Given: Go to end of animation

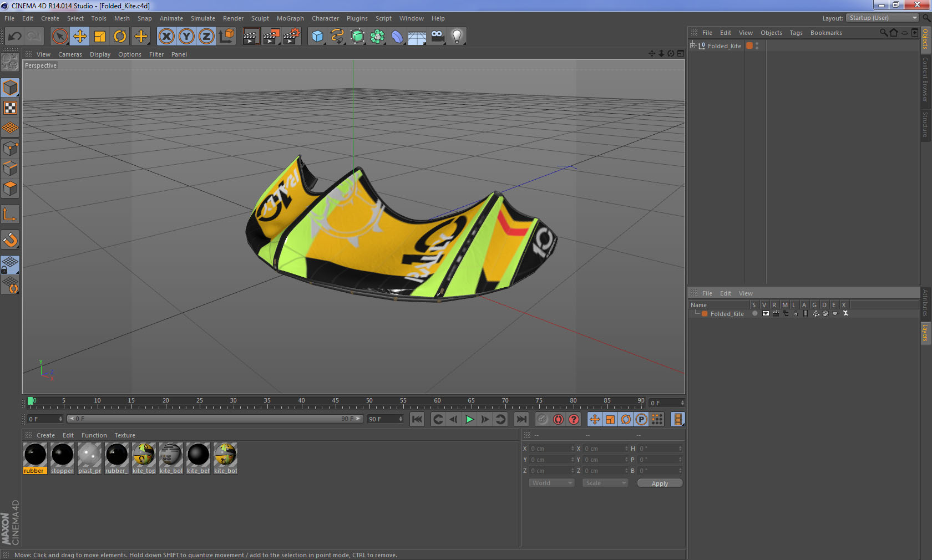Looking at the screenshot, I should pyautogui.click(x=521, y=419).
